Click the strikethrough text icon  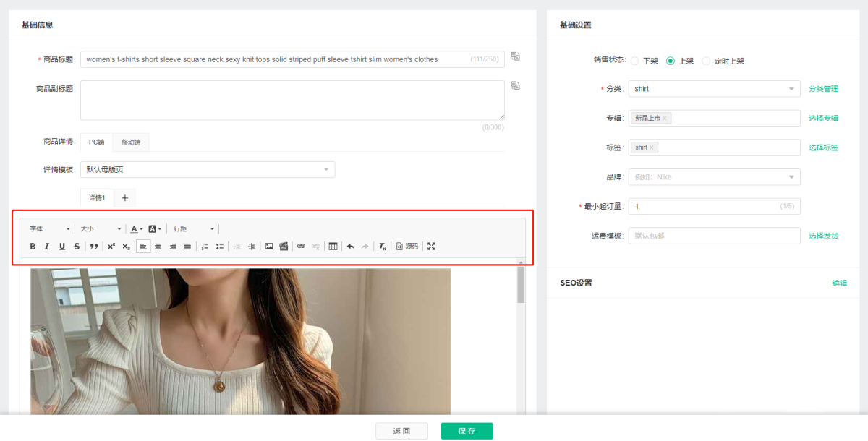77,247
